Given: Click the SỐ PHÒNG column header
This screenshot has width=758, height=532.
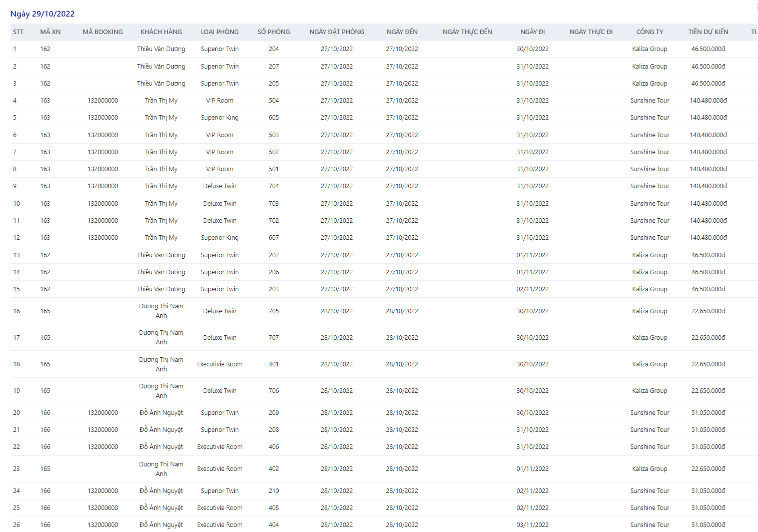Looking at the screenshot, I should [274, 32].
